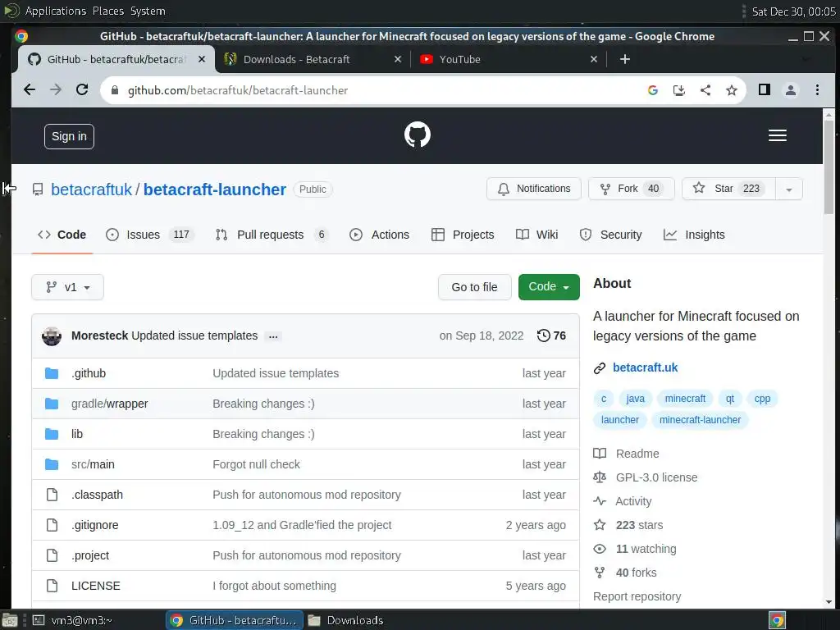Close the YouTube browser tab
Image resolution: width=840 pixels, height=630 pixels.
594,59
